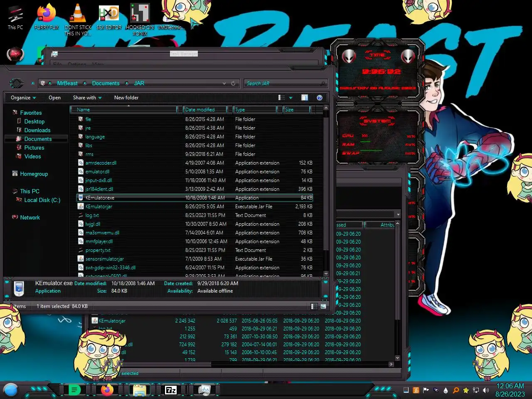
Task: Select the lwjgl.dll file
Action: click(x=93, y=224)
